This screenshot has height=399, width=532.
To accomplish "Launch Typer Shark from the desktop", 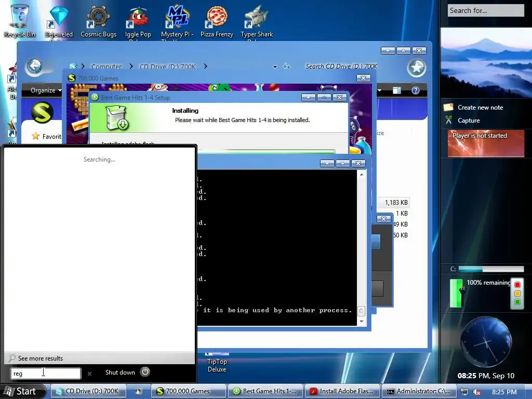I will 257,22.
